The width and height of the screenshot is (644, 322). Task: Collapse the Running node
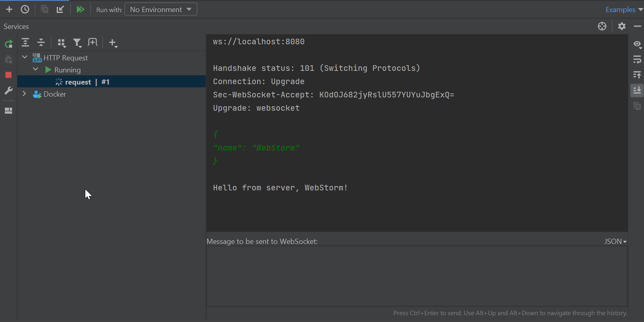tap(35, 69)
